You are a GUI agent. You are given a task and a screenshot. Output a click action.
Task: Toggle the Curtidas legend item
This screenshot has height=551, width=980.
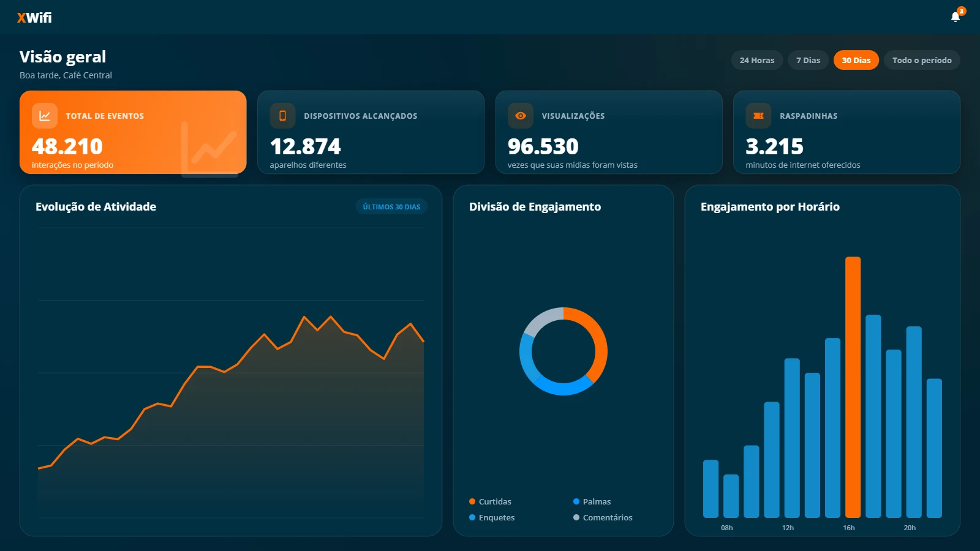coord(490,501)
